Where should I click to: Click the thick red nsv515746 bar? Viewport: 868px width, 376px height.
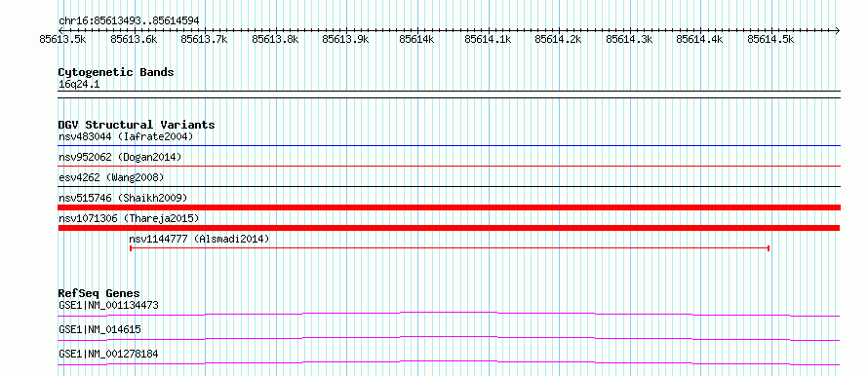click(x=449, y=207)
